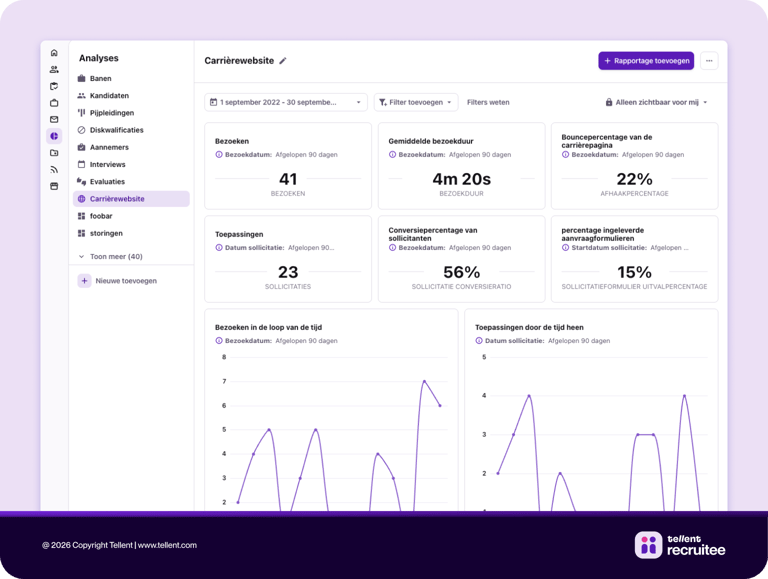Click the candidates people icon in left rail

click(x=54, y=70)
